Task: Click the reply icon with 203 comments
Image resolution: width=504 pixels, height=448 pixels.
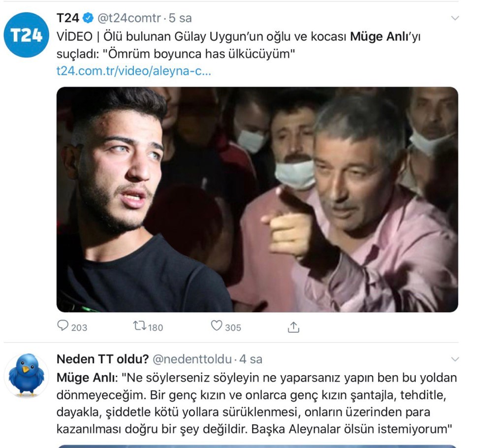Action: pos(63,326)
